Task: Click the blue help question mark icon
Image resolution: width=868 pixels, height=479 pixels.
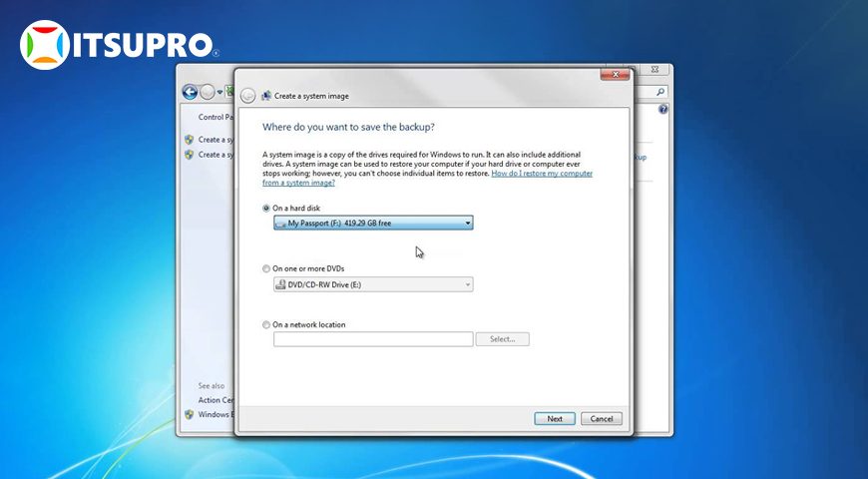Action: 662,110
